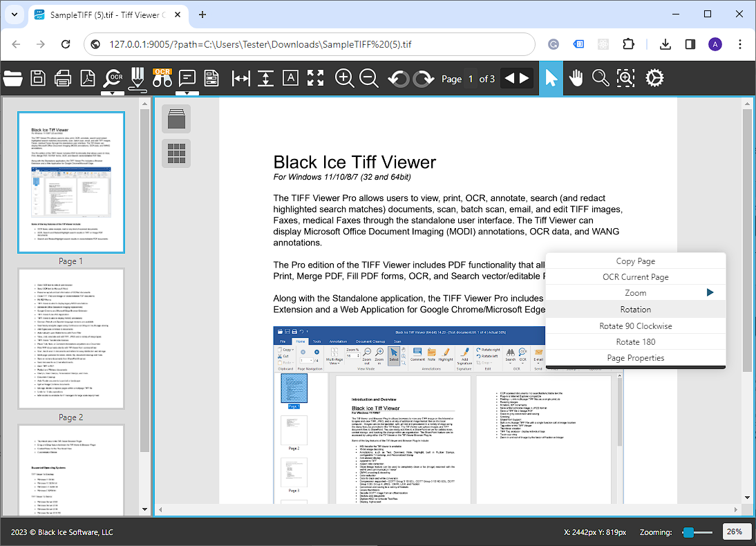The width and height of the screenshot is (756, 546).
Task: Switch to thumbnail grid view mode
Action: coord(176,153)
